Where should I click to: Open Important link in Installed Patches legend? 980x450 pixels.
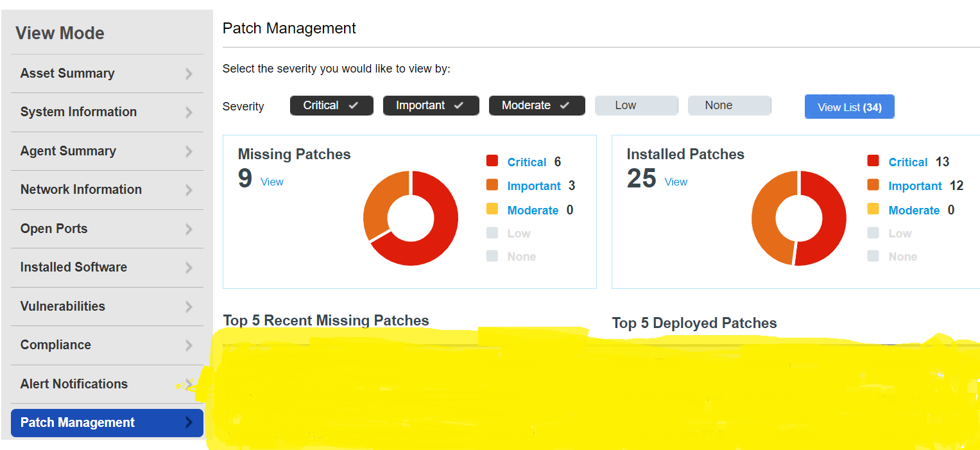pos(915,186)
